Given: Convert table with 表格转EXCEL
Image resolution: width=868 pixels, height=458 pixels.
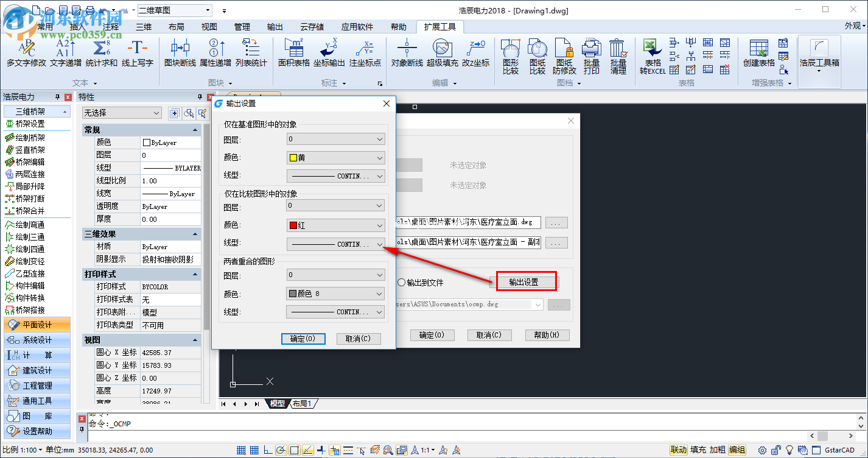Looking at the screenshot, I should click(x=653, y=57).
